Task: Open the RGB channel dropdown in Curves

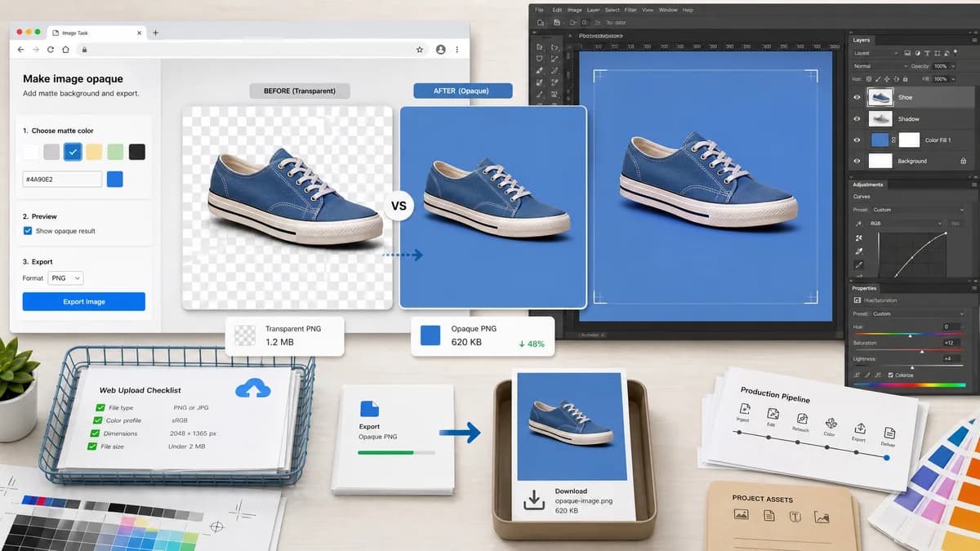Action: pos(906,223)
